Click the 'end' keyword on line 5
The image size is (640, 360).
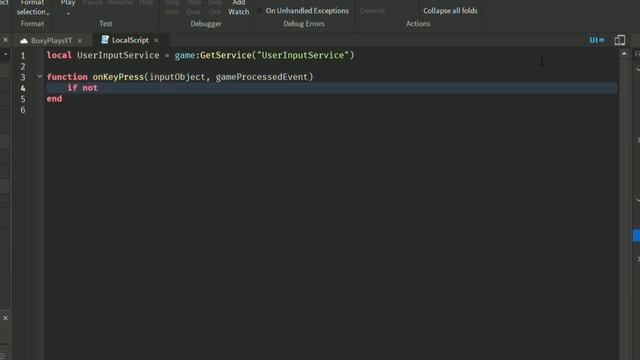pyautogui.click(x=54, y=98)
